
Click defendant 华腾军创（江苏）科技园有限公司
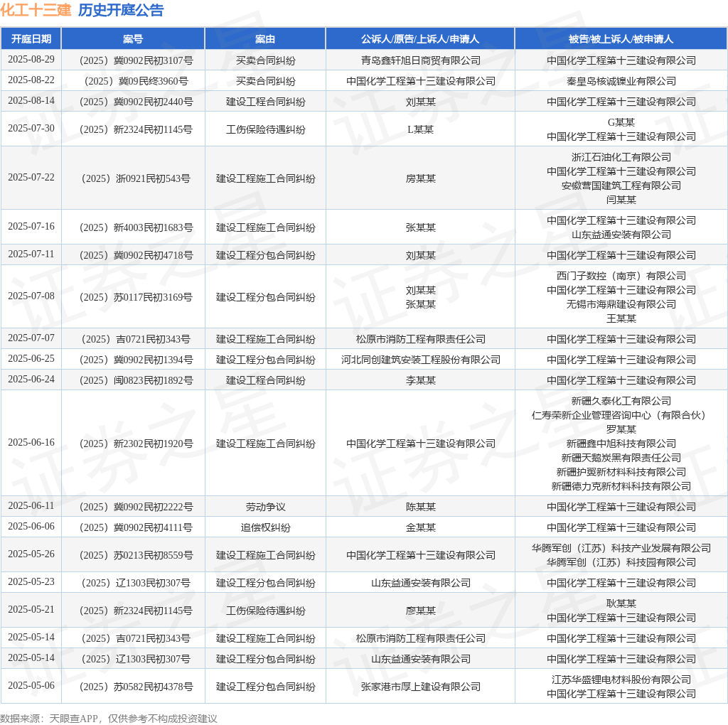coord(621,562)
